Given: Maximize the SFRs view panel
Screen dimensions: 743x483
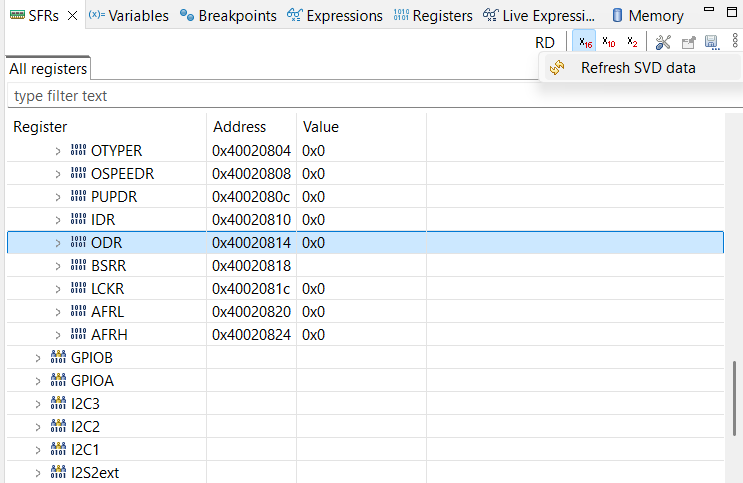Looking at the screenshot, I should [732, 12].
